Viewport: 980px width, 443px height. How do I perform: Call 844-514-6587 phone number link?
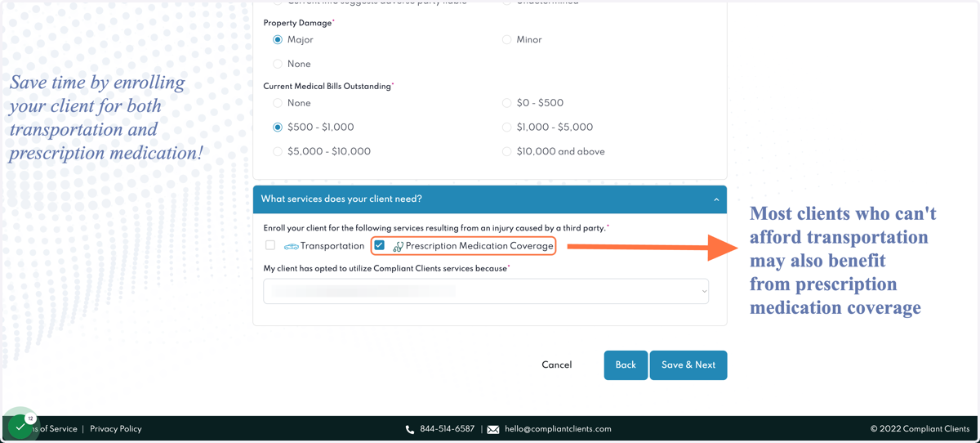[447, 429]
